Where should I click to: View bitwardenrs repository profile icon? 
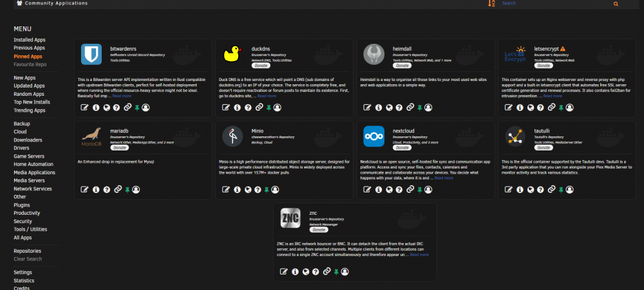[x=146, y=107]
